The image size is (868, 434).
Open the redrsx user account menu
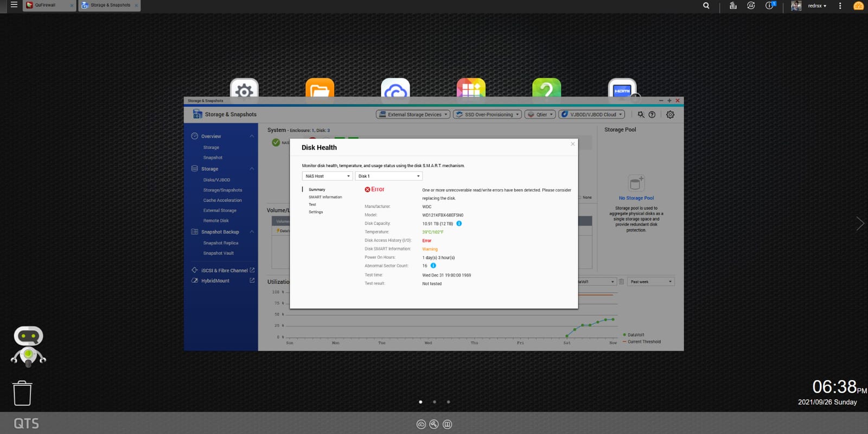(x=817, y=6)
